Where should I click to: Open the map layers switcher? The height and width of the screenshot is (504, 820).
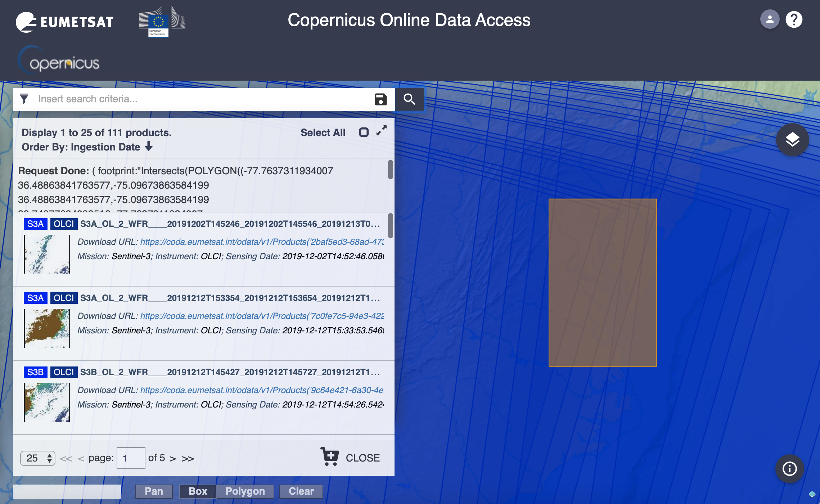click(792, 140)
